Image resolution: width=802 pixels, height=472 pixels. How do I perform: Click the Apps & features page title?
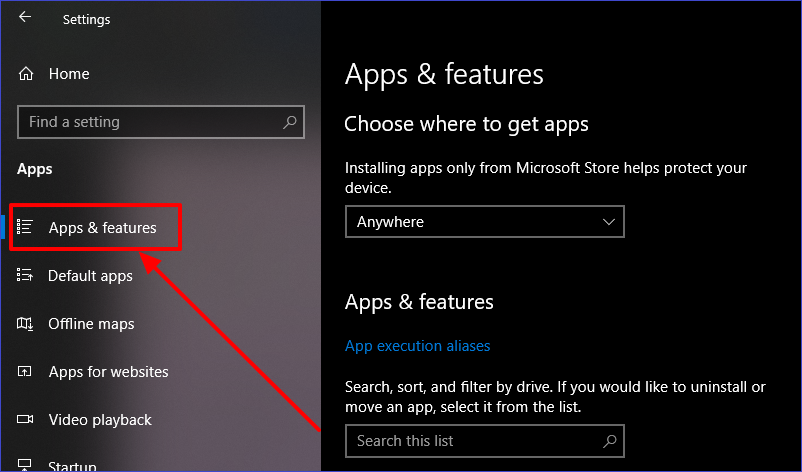pyautogui.click(x=444, y=75)
